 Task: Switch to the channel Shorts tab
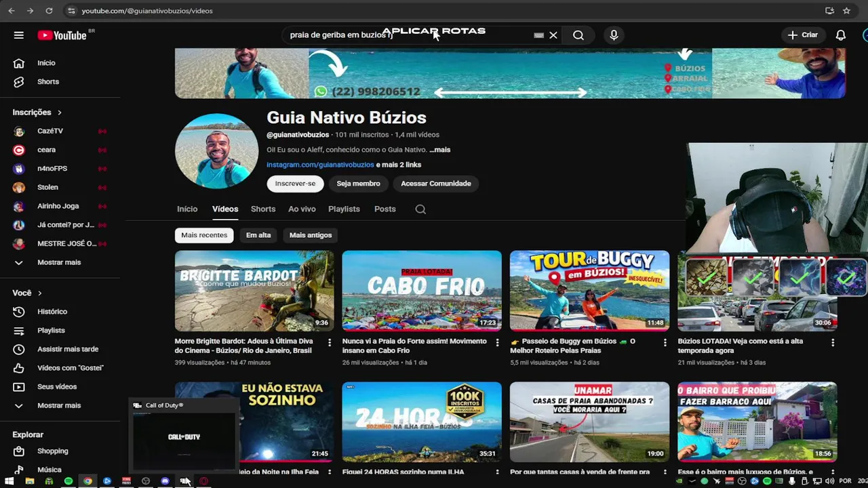263,209
